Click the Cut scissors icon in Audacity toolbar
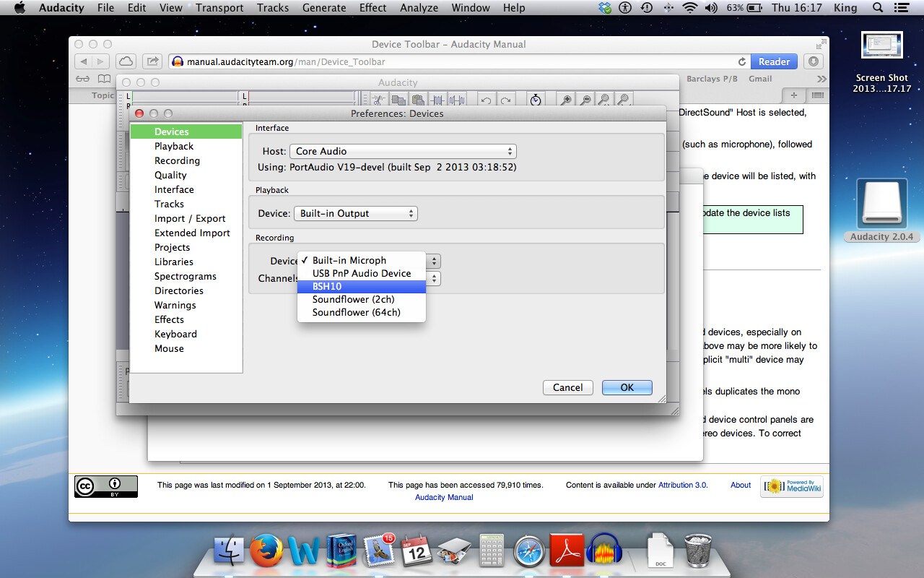 click(378, 100)
